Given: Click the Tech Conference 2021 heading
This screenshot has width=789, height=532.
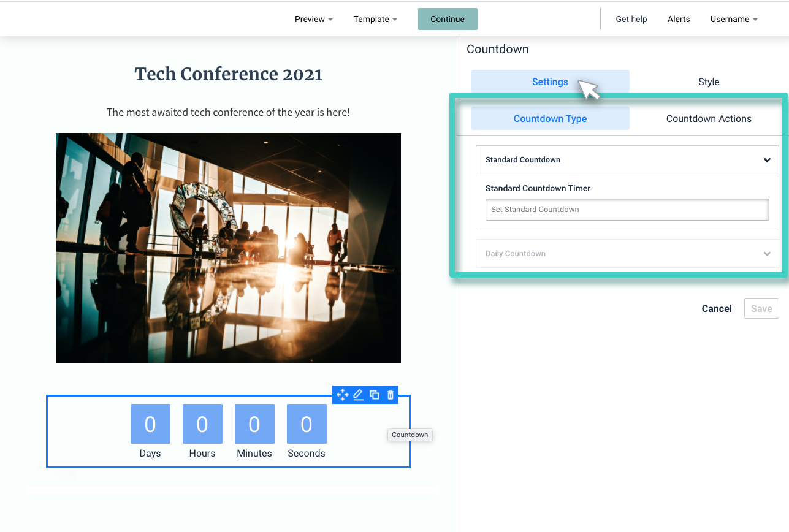Looking at the screenshot, I should 228,74.
